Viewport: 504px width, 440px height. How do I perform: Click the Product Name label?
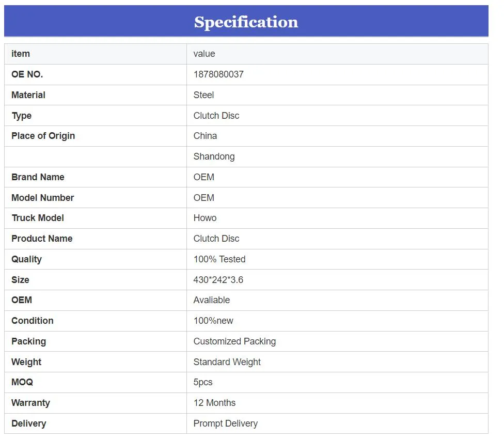click(x=42, y=239)
